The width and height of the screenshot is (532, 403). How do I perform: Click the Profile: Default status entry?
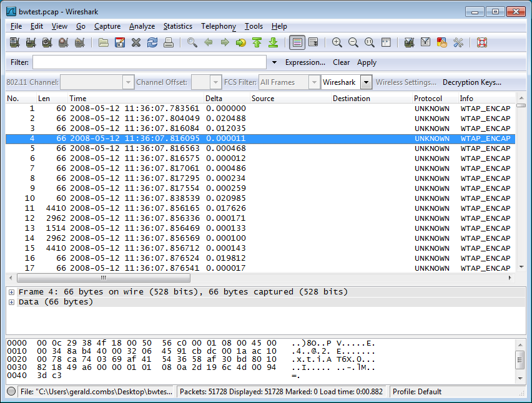(x=417, y=392)
